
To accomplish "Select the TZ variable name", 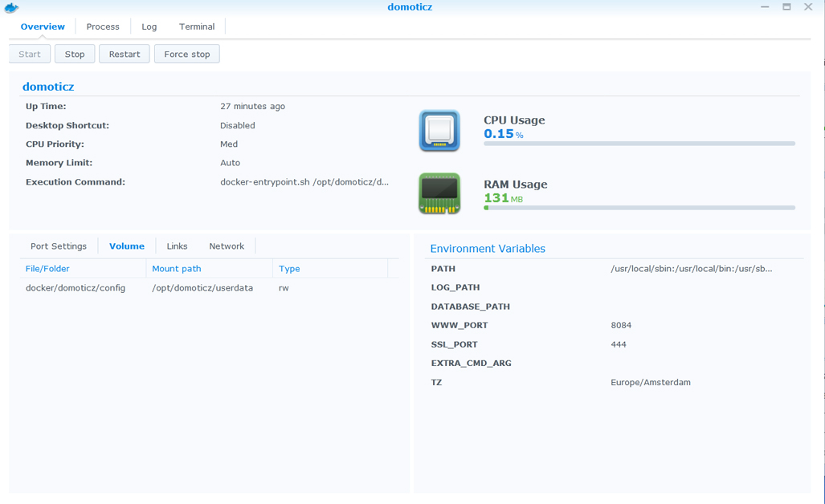I will tap(436, 382).
